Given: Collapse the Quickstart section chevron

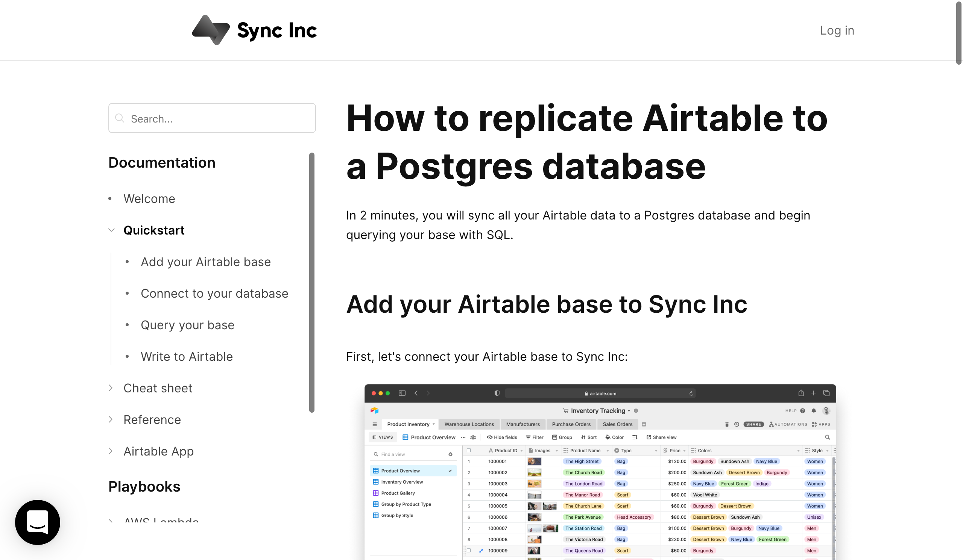Looking at the screenshot, I should pyautogui.click(x=111, y=230).
